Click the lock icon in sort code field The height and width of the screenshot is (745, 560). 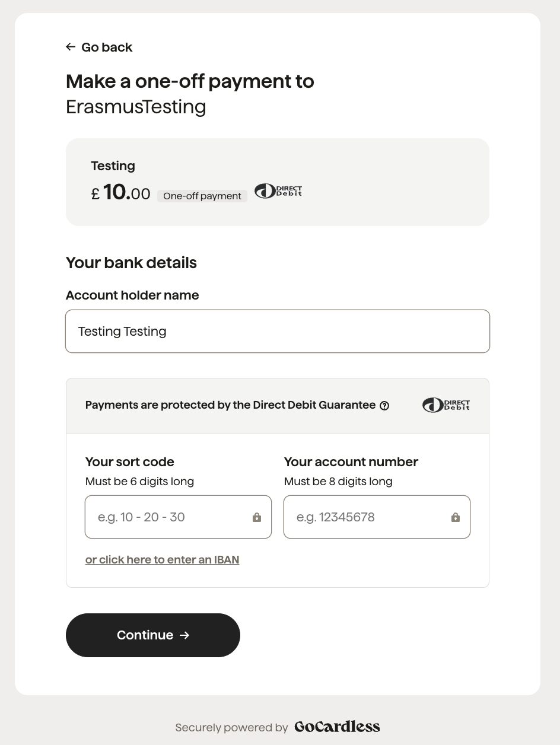(x=257, y=517)
